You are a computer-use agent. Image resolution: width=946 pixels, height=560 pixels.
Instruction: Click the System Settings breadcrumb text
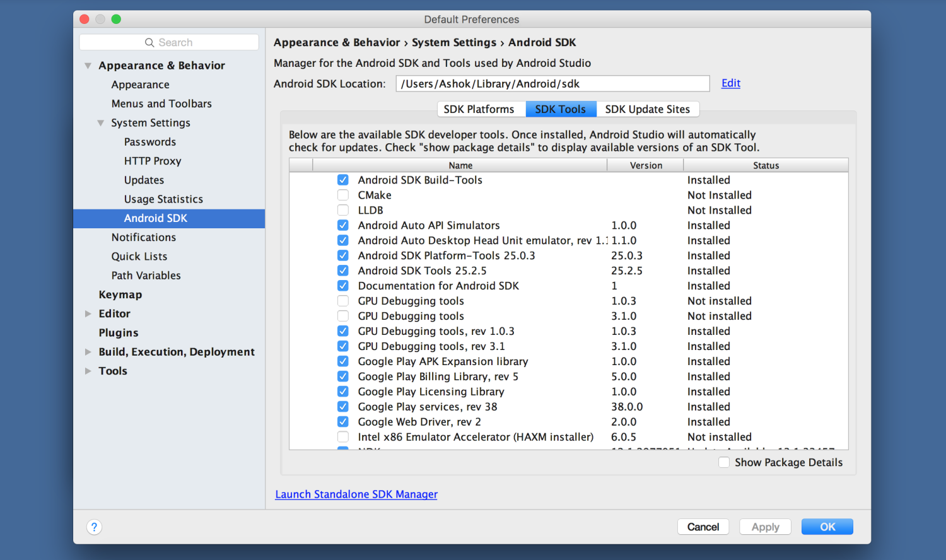[x=454, y=42]
